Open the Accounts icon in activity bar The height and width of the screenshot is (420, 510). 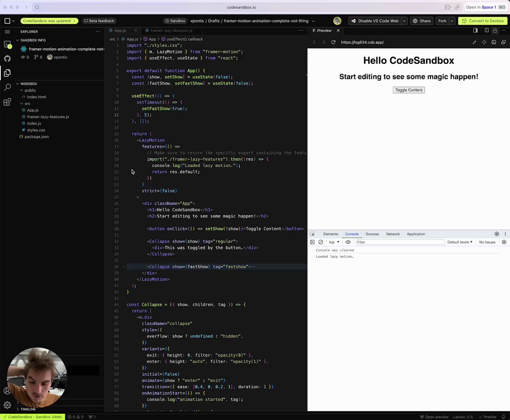pyautogui.click(x=7, y=391)
